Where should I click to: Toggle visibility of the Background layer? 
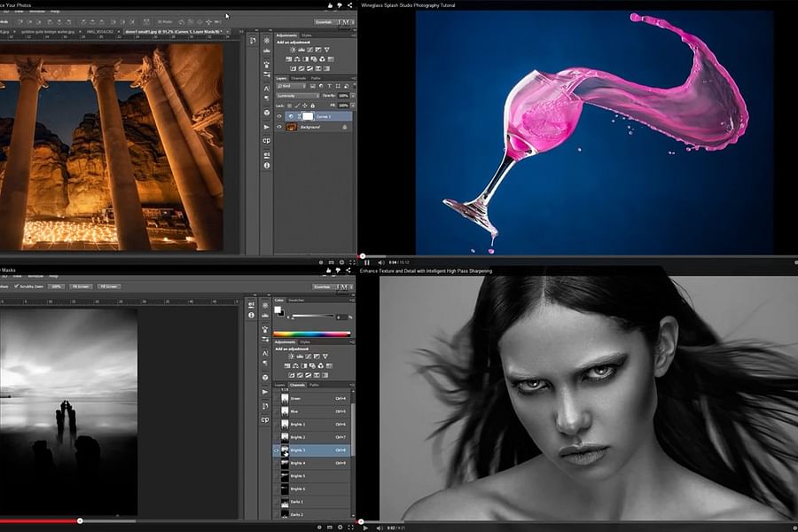[279, 127]
